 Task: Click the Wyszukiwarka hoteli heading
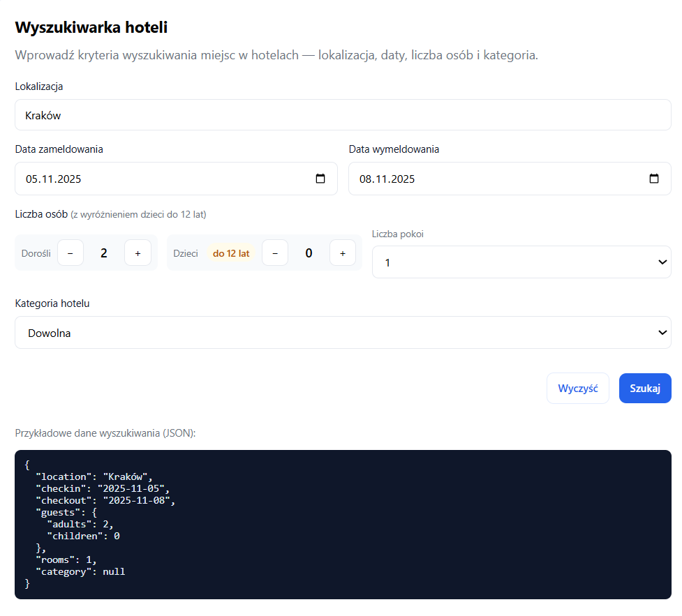click(x=91, y=28)
